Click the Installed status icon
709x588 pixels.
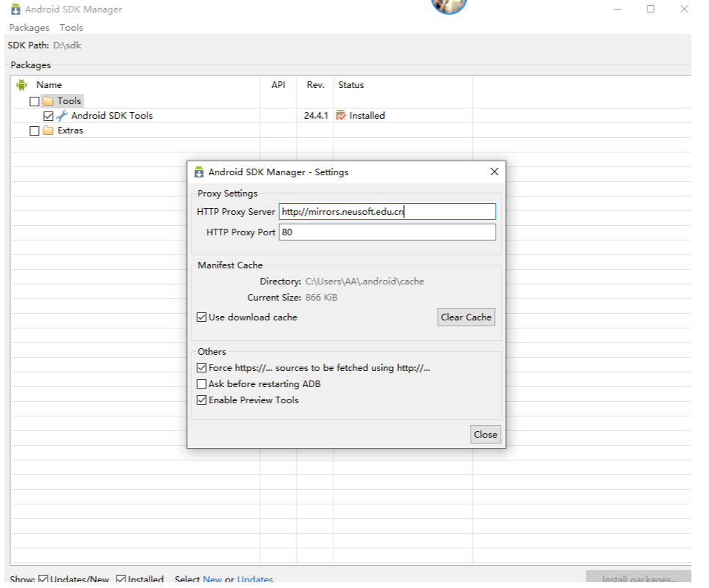pyautogui.click(x=341, y=116)
